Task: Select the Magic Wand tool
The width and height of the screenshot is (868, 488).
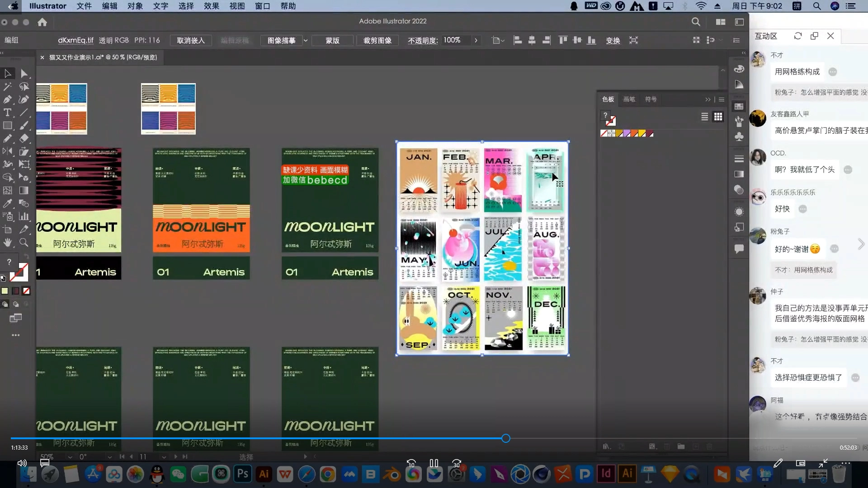Action: [x=8, y=86]
